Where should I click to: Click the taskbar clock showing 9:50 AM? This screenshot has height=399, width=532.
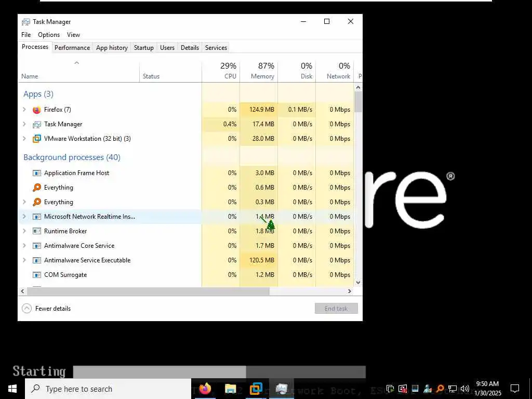pos(487,389)
